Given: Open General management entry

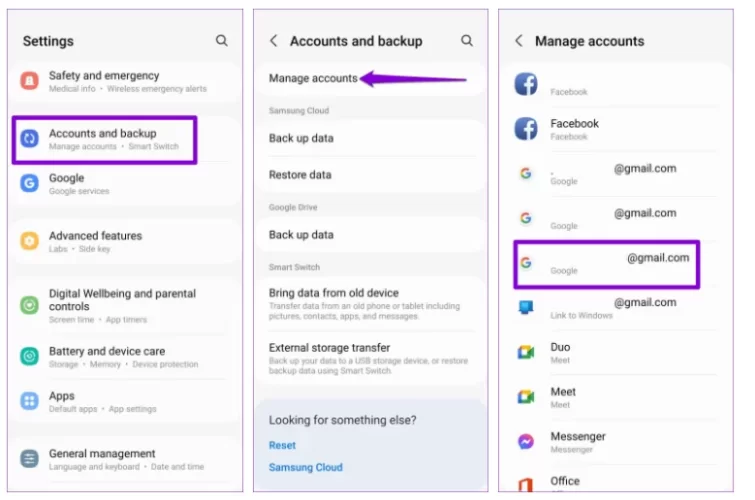Looking at the screenshot, I should coord(102,459).
